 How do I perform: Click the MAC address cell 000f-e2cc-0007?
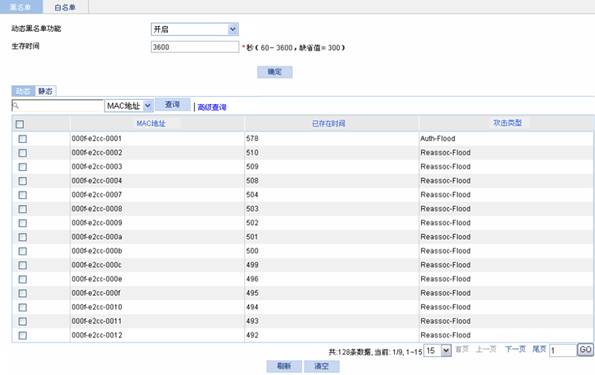(x=97, y=195)
